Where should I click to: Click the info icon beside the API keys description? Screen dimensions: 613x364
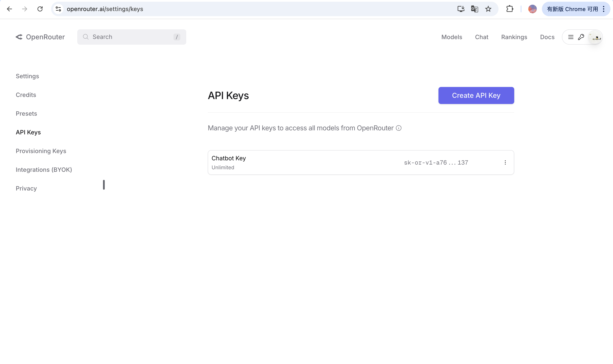(x=398, y=128)
